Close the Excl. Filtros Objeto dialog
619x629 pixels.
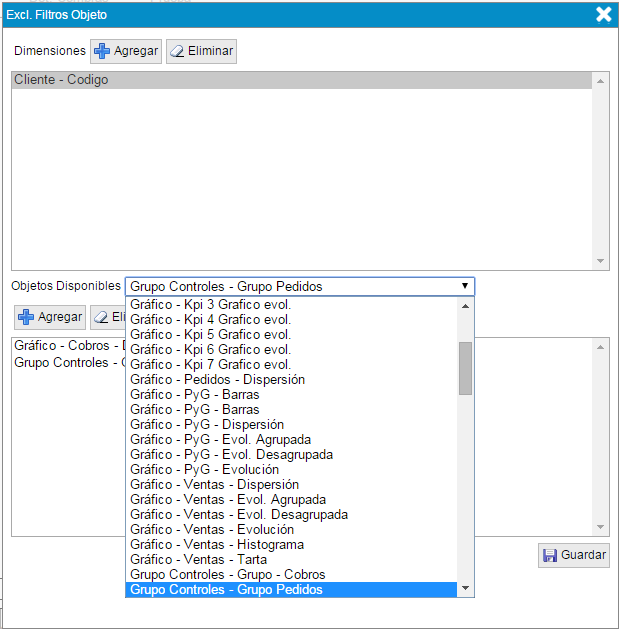click(603, 14)
